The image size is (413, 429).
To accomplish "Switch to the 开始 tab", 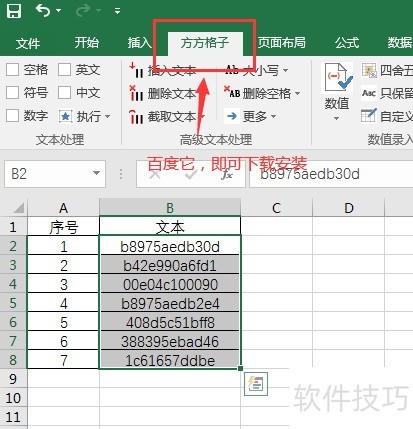I will 87,42.
